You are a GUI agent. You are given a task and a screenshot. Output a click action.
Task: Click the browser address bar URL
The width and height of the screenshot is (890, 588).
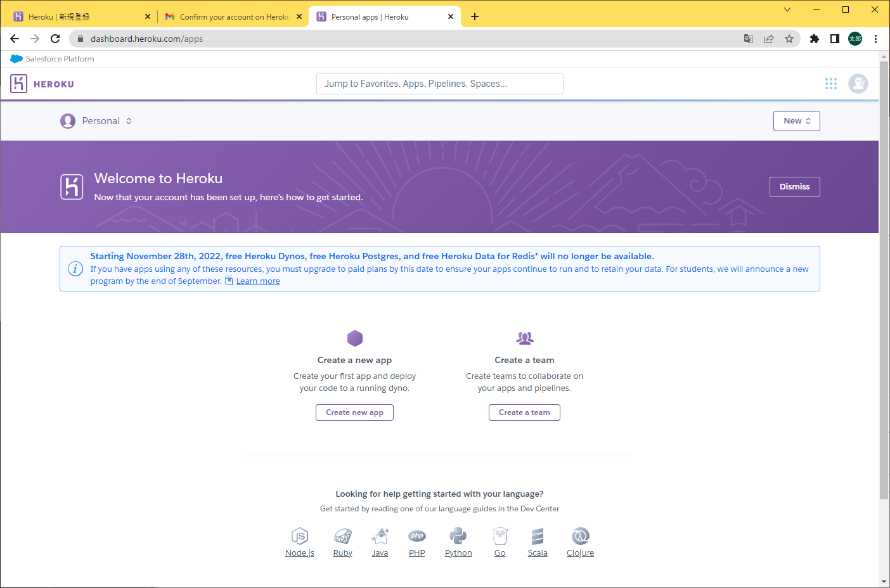click(146, 39)
